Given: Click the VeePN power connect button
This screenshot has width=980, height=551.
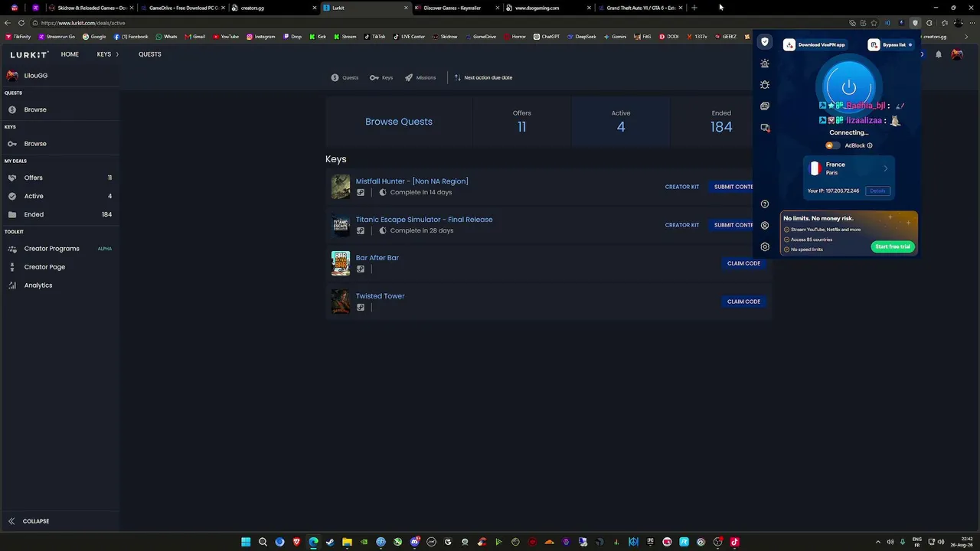Looking at the screenshot, I should tap(848, 87).
